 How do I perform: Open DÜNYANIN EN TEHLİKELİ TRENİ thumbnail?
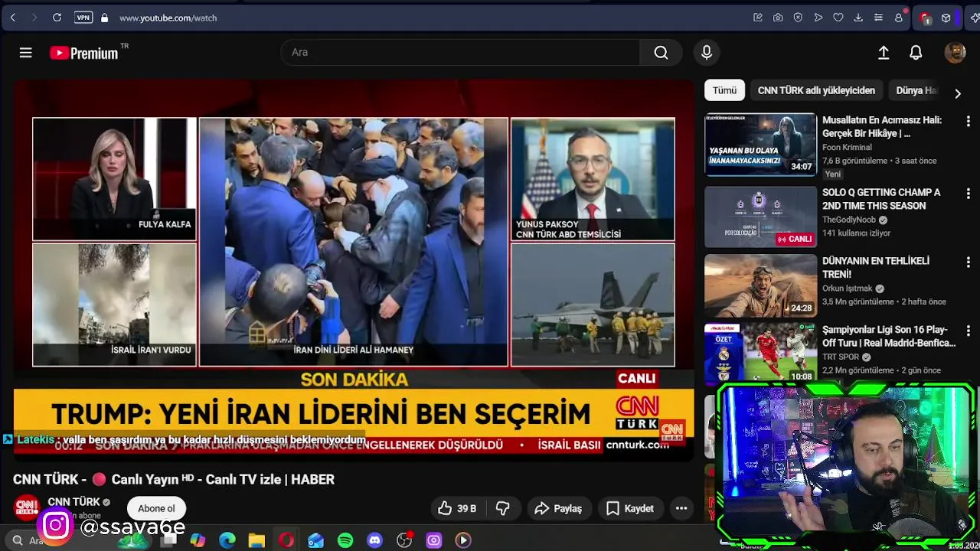[x=760, y=285]
